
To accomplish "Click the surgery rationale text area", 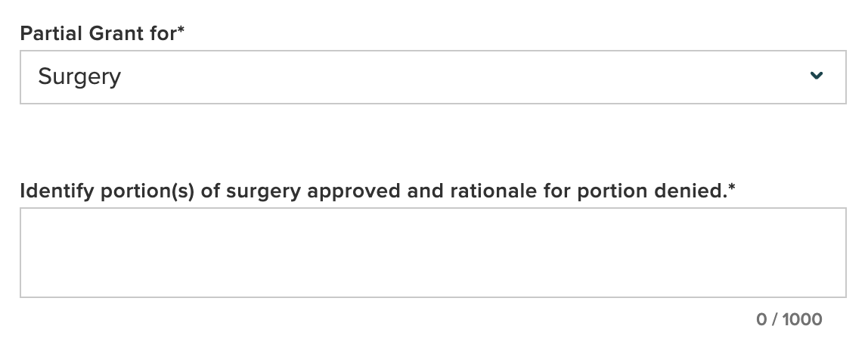I will 432,253.
